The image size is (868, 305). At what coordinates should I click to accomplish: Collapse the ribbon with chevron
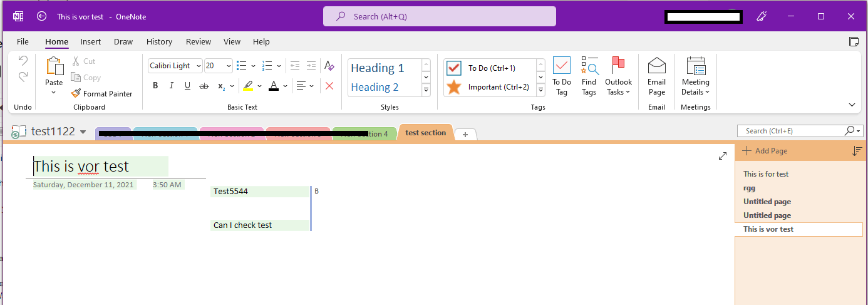click(x=852, y=105)
